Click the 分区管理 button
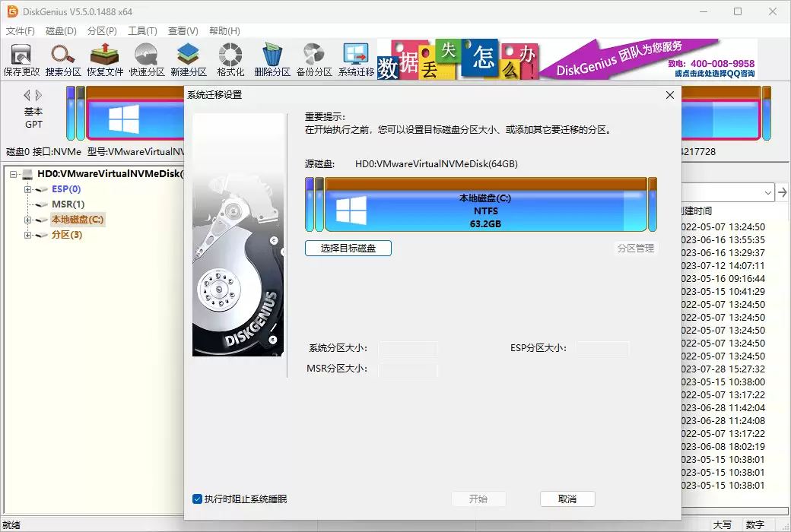The width and height of the screenshot is (791, 532). 636,248
